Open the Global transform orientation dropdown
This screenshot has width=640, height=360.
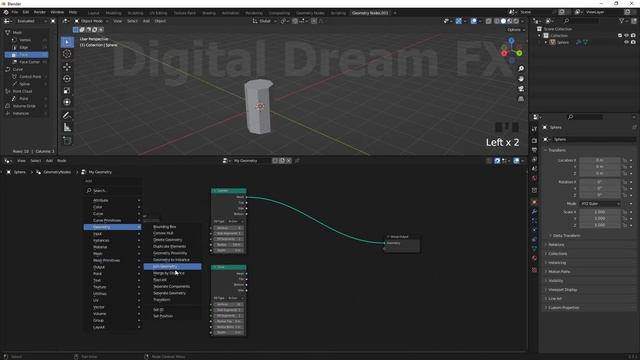pos(264,21)
